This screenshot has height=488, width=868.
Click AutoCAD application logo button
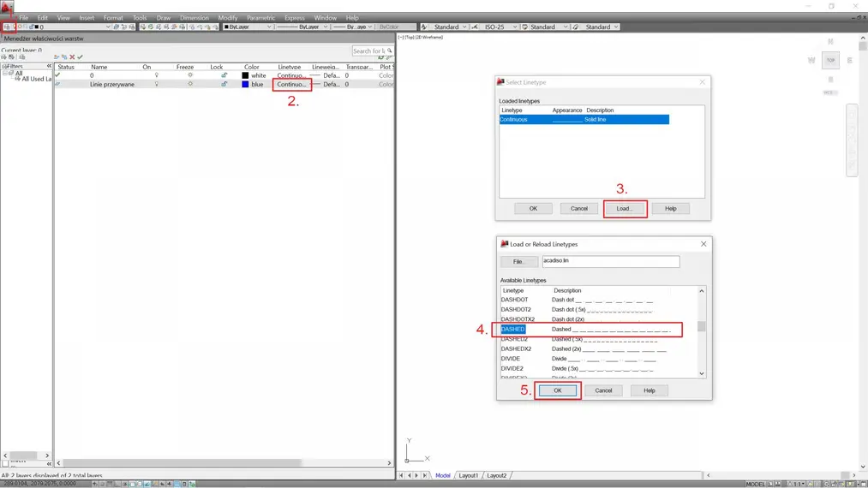[7, 8]
